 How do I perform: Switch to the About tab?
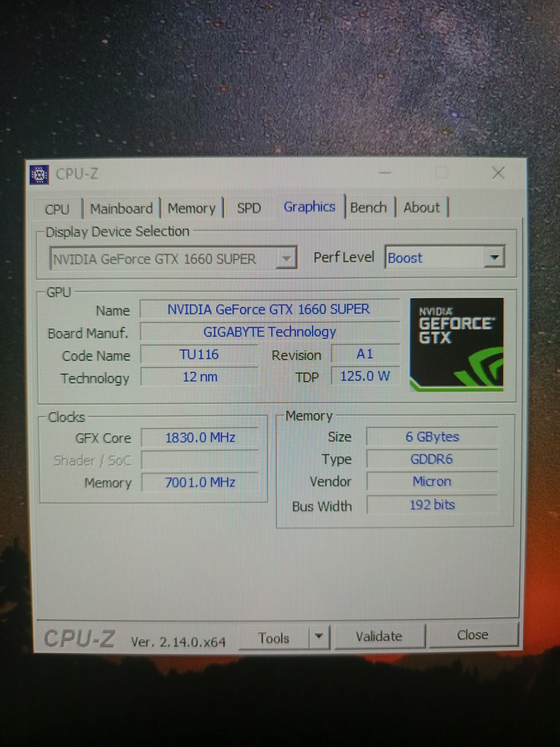(422, 207)
